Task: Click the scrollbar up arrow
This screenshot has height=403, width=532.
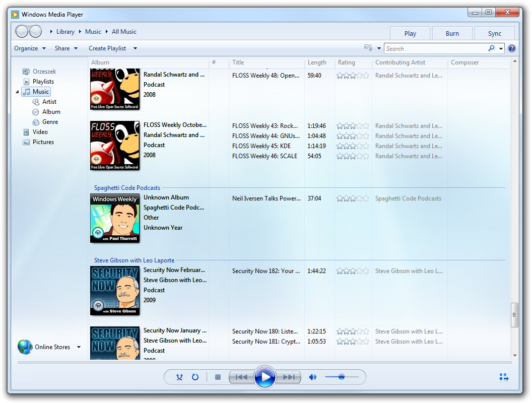Action: [x=515, y=61]
